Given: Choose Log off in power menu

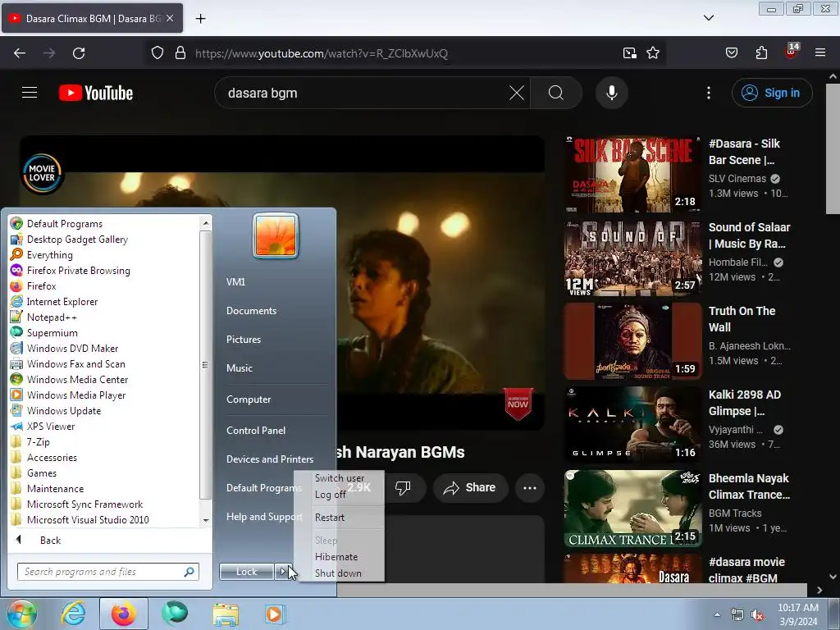Looking at the screenshot, I should (x=331, y=495).
